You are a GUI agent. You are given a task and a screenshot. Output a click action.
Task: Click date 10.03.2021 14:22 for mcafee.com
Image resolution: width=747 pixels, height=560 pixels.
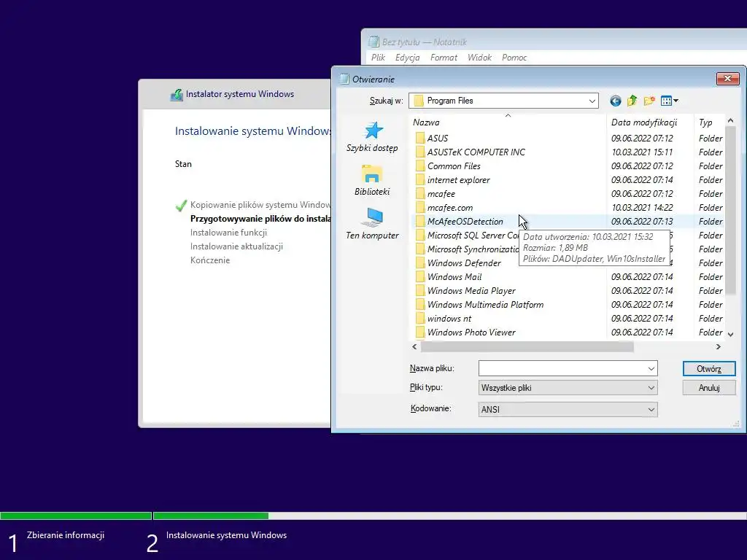tap(642, 207)
